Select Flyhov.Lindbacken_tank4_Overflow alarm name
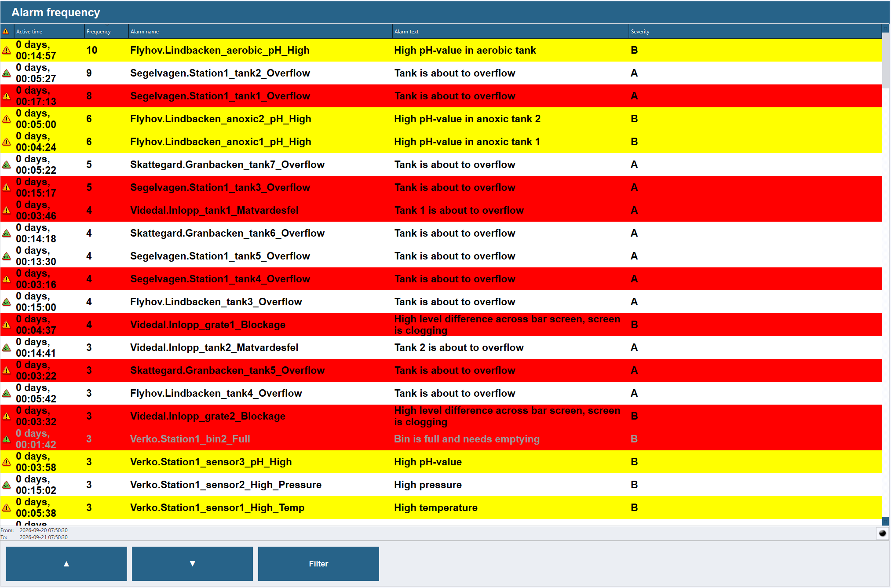The image size is (891, 588). (216, 394)
